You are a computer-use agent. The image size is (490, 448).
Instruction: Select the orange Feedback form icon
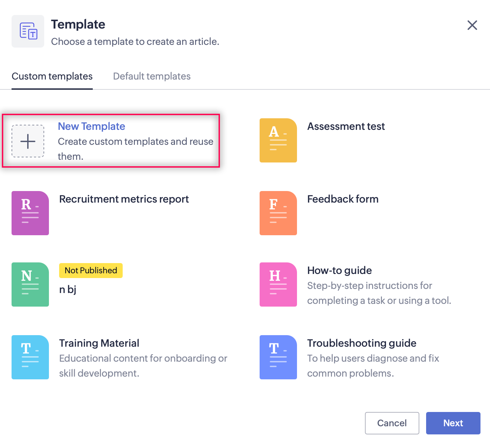click(278, 213)
